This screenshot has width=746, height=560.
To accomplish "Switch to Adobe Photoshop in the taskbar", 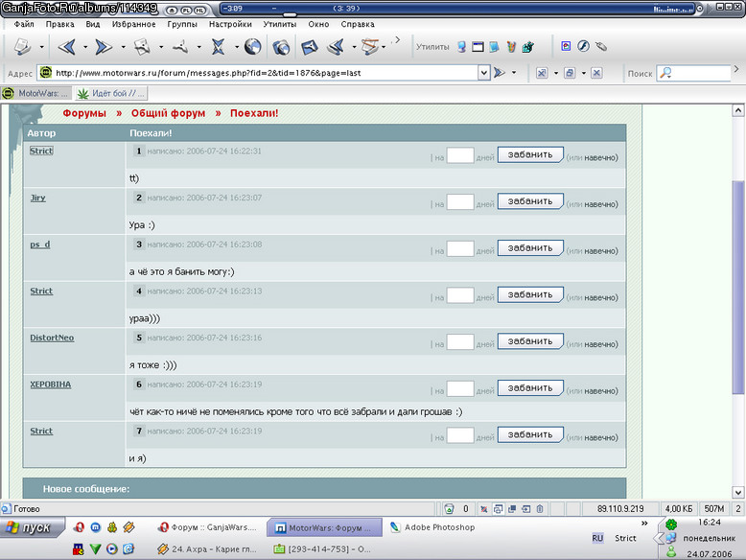I will tap(432, 527).
